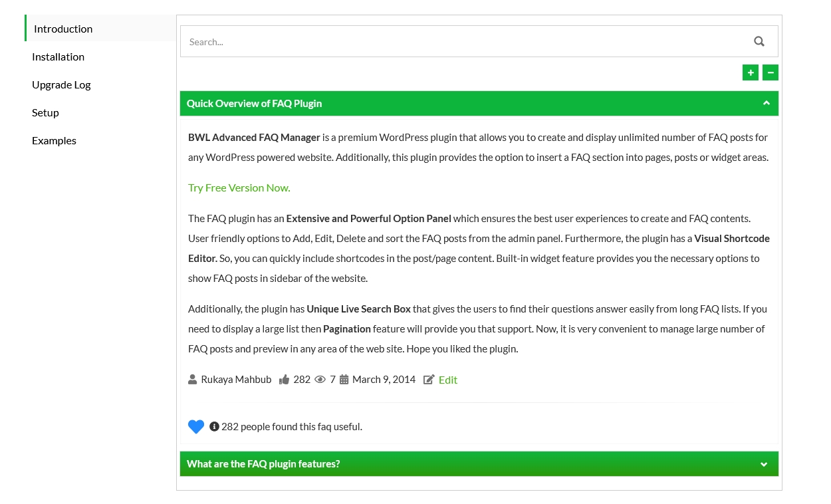
Task: Collapse the Quick Overview chevron
Action: coord(766,103)
